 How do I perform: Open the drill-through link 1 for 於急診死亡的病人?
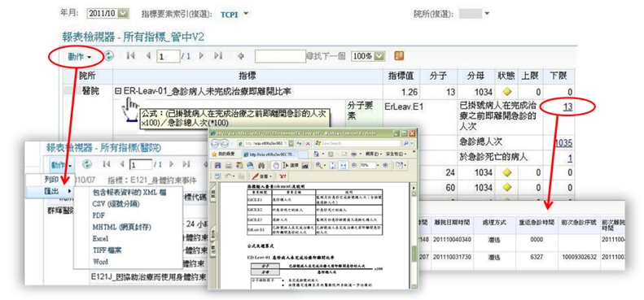click(x=570, y=158)
